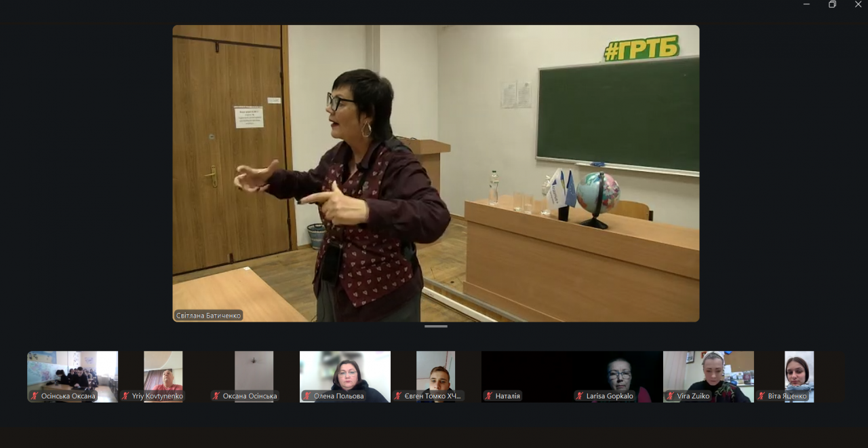Click the Світлана Батиченко name label
This screenshot has height=448, width=868.
[x=208, y=316]
